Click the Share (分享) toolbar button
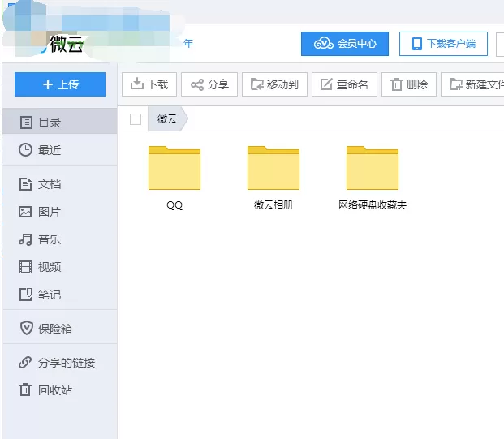The height and width of the screenshot is (439, 504). (209, 84)
